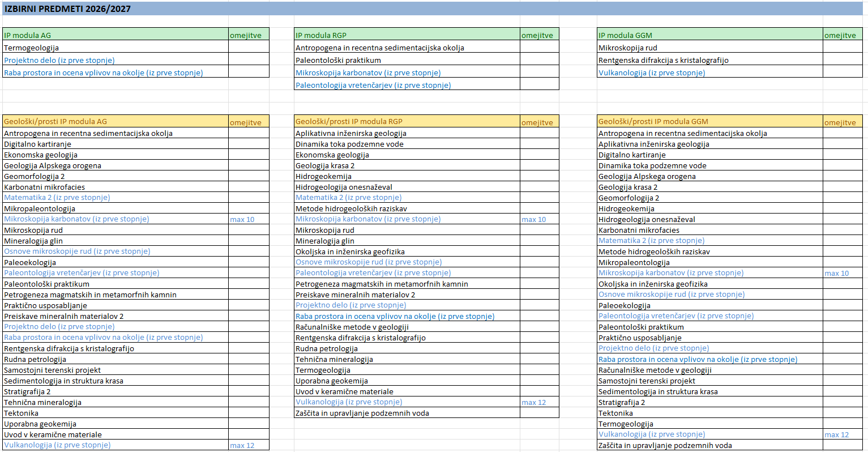The height and width of the screenshot is (452, 868).
Task: Select Tektonika in Geološki/prosti AG table
Action: pos(22,413)
